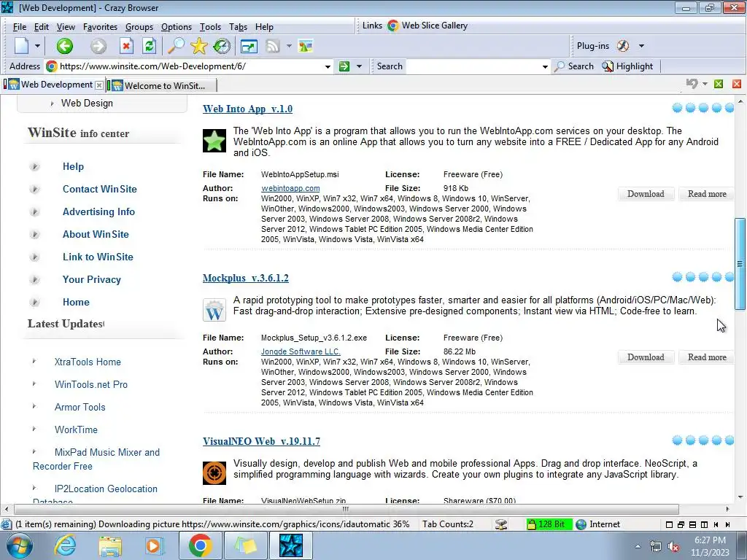Image resolution: width=747 pixels, height=560 pixels.
Task: Open the Groups menu
Action: coord(139,27)
